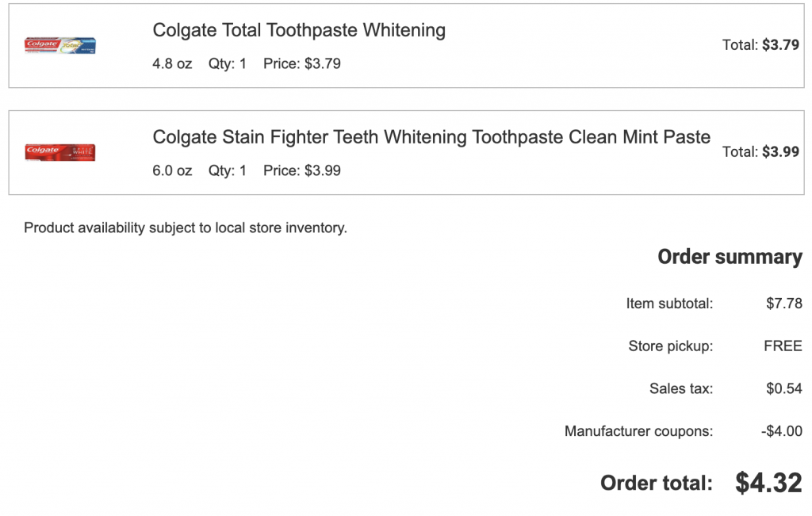The height and width of the screenshot is (516, 812).
Task: Click the Store pickup FREE value
Action: pyautogui.click(x=783, y=346)
